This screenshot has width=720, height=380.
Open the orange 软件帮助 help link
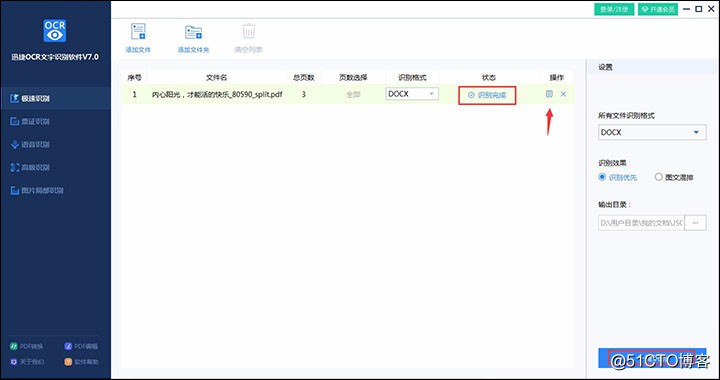pyautogui.click(x=81, y=362)
